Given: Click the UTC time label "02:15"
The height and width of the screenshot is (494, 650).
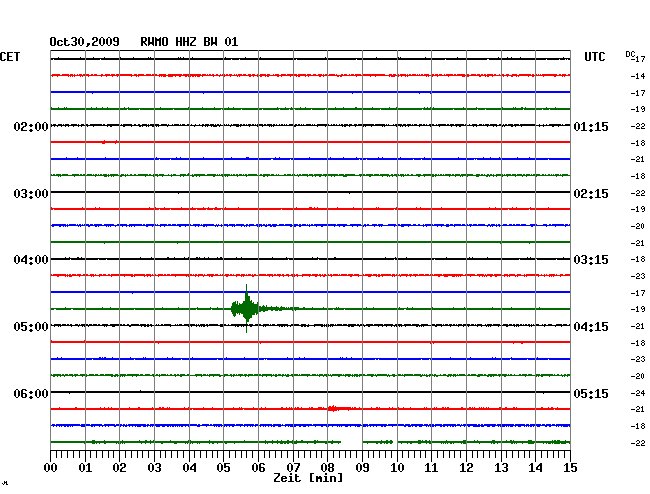Looking at the screenshot, I should point(591,194).
